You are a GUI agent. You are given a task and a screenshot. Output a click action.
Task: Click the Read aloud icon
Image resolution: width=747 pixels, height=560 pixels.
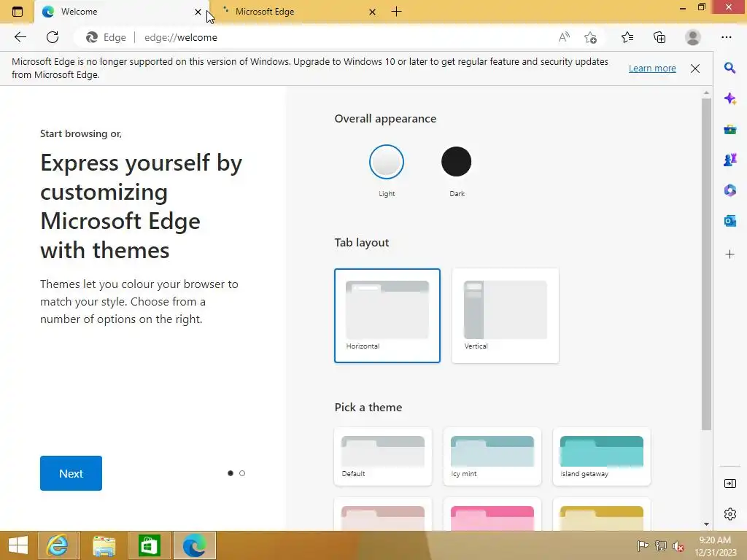564,37
